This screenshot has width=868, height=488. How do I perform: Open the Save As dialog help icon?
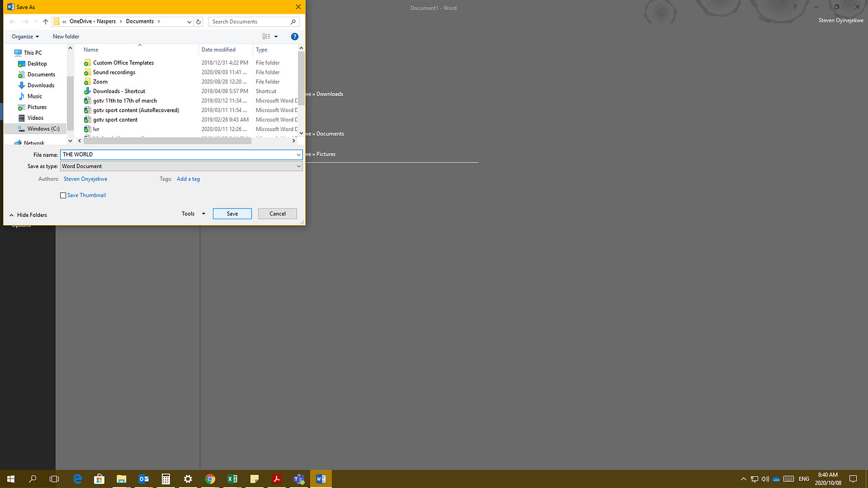294,36
